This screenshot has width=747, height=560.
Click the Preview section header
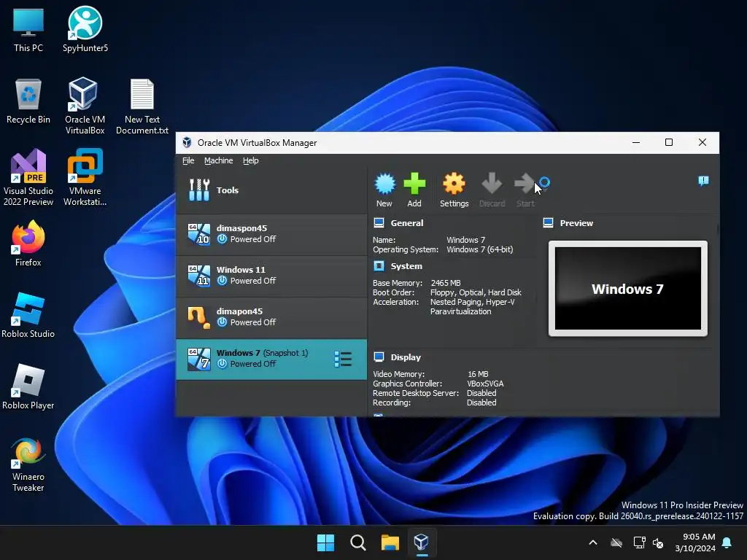click(576, 223)
